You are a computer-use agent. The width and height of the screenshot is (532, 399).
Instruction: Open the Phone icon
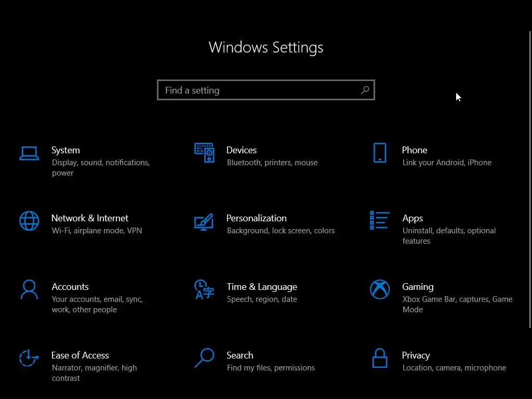click(x=380, y=153)
